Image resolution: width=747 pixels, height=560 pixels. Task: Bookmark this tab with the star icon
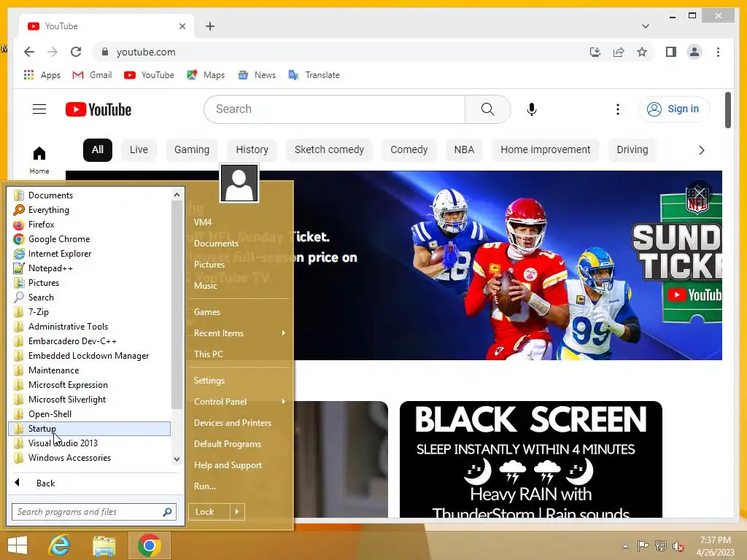[x=642, y=52]
